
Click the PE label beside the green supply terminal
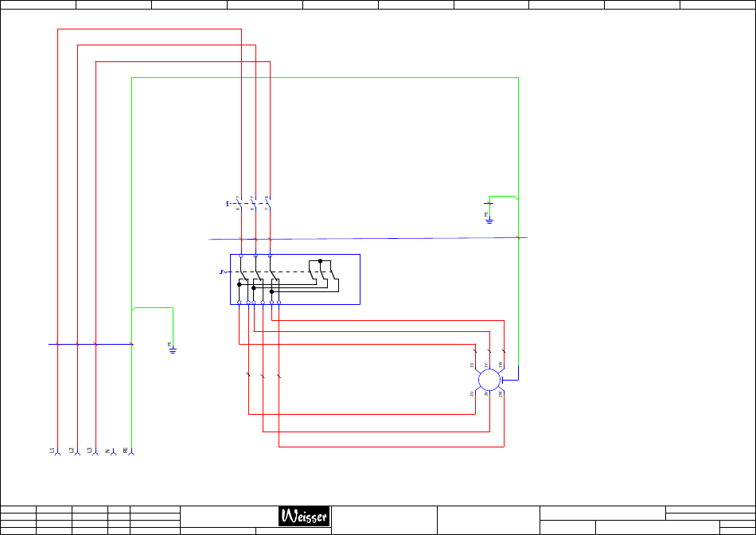click(x=126, y=451)
